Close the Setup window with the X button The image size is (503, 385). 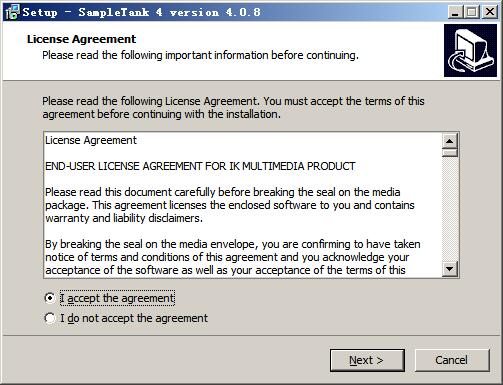[x=490, y=12]
